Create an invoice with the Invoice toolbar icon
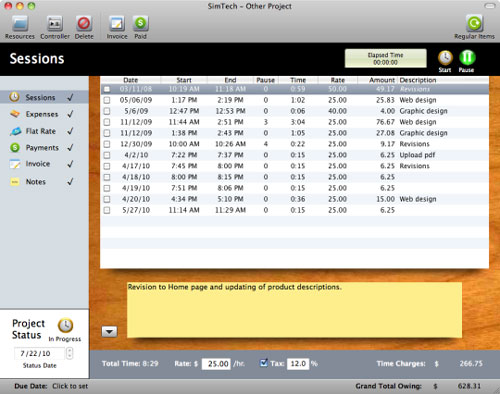Screen dimensions: 500x394 coord(117,24)
